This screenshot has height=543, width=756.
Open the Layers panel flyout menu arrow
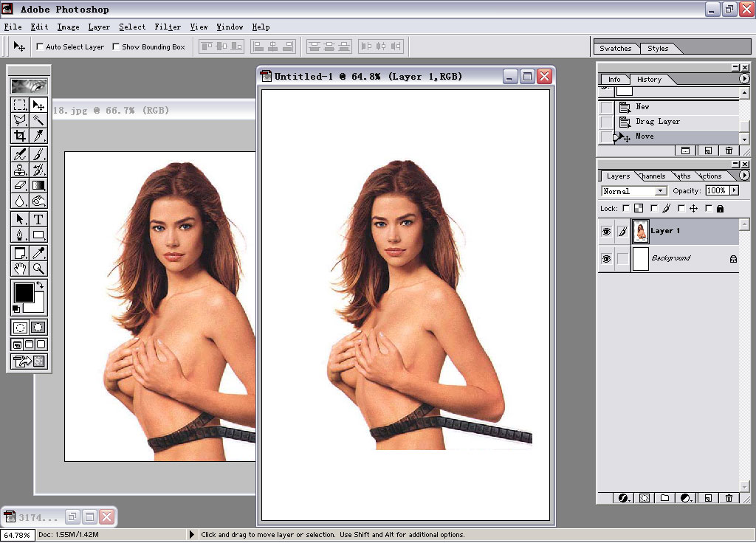pyautogui.click(x=744, y=176)
